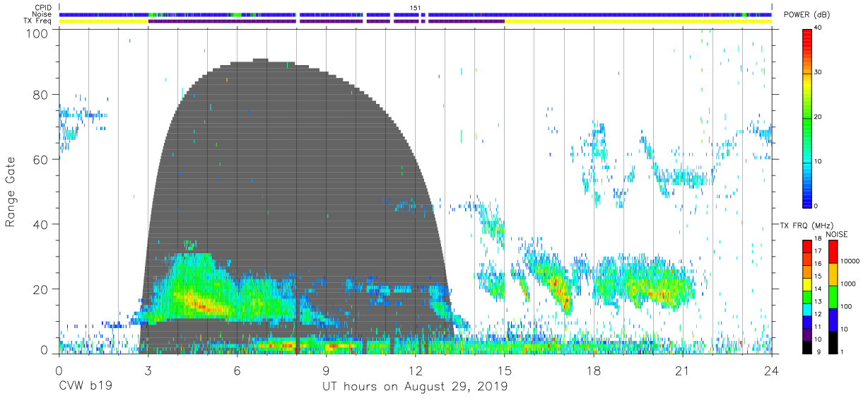Pick the black 9 MHz swatch in TX FRQ legend

pos(807,349)
